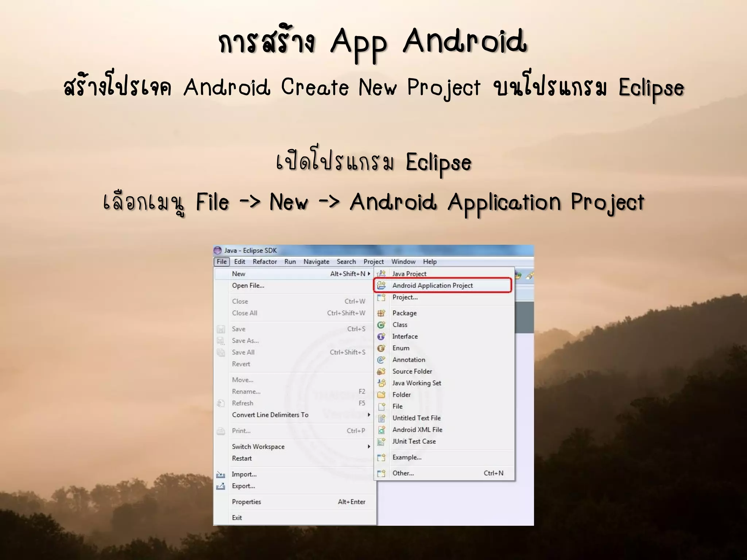
Task: Choose Save As... in File menu
Action: click(x=295, y=341)
